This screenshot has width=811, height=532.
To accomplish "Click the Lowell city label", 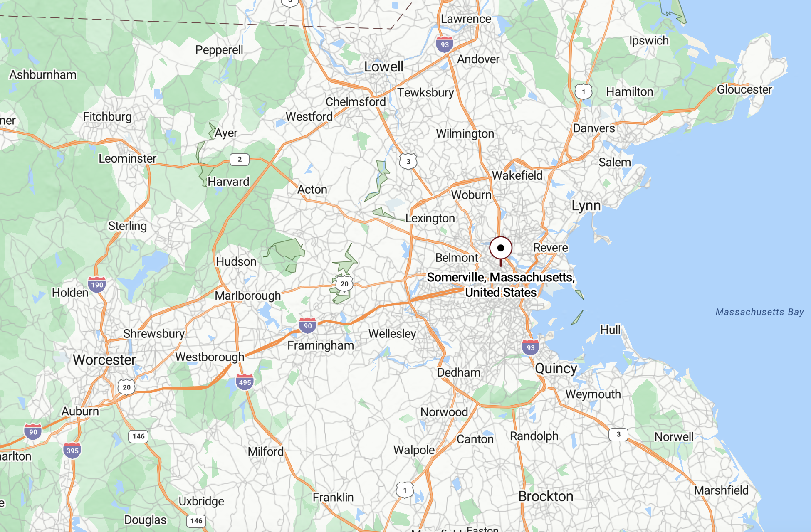I will tap(383, 66).
